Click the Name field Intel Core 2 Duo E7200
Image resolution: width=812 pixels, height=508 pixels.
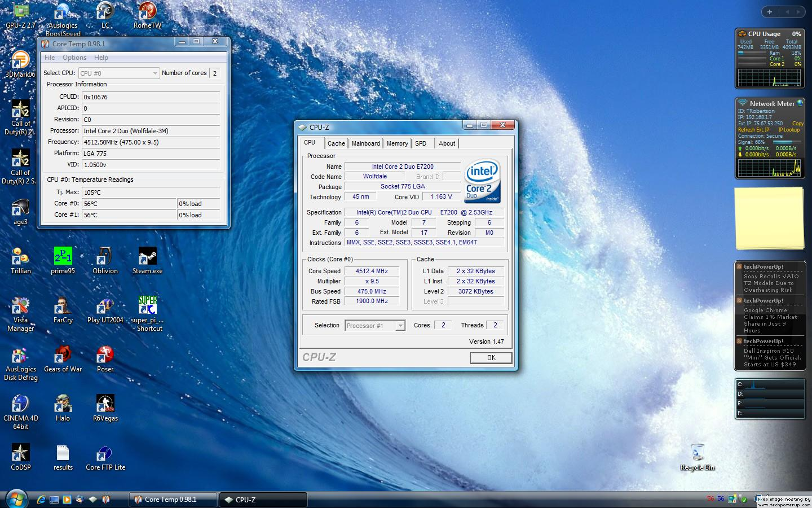tap(403, 167)
